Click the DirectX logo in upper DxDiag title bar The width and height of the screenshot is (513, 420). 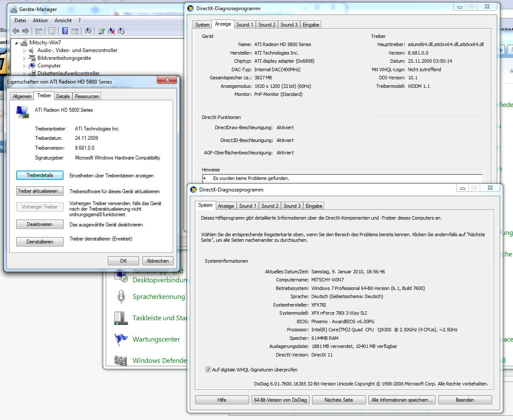point(191,9)
